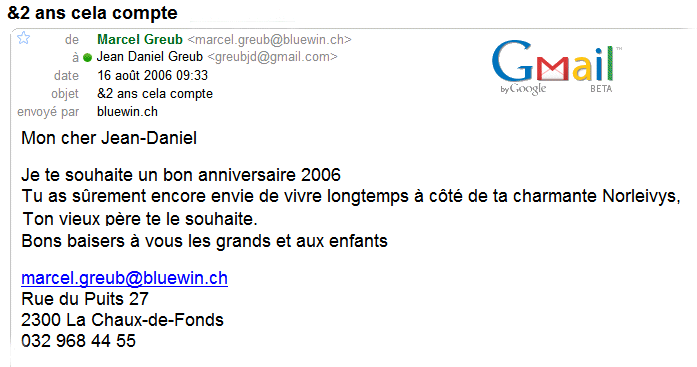The width and height of the screenshot is (697, 367).
Task: Click the objet field value
Action: click(155, 94)
